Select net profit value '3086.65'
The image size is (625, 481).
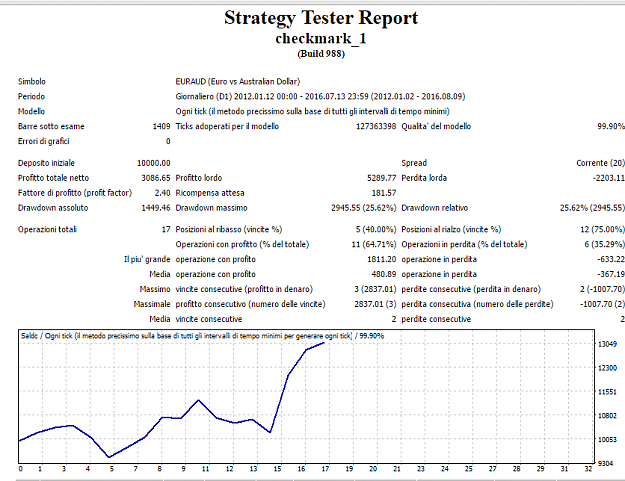coord(155,178)
